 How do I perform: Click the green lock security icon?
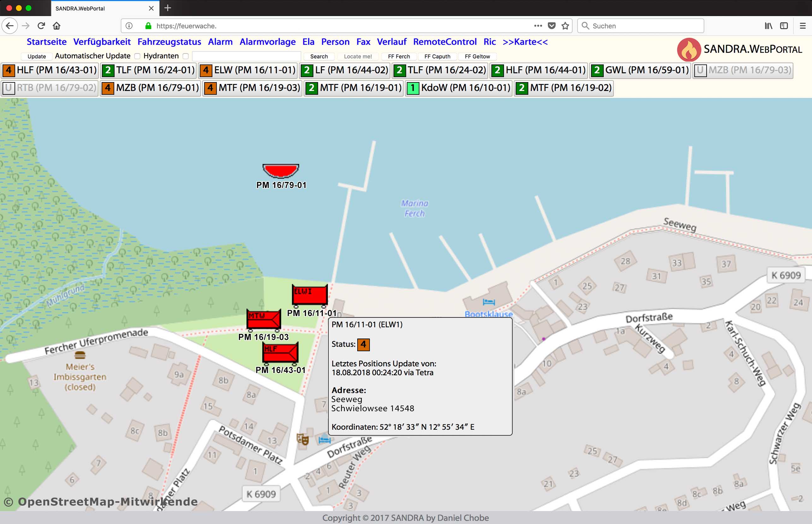[148, 26]
